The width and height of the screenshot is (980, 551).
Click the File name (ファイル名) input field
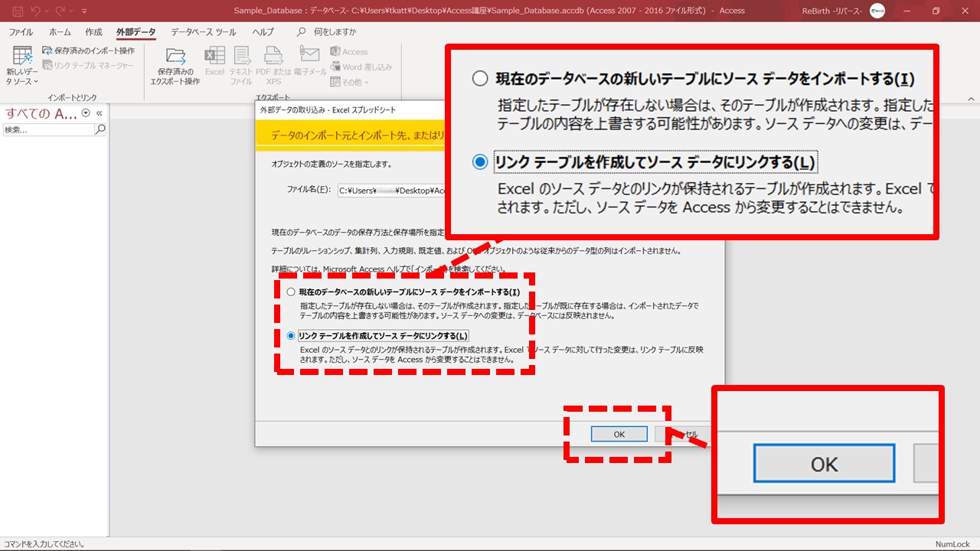click(390, 190)
